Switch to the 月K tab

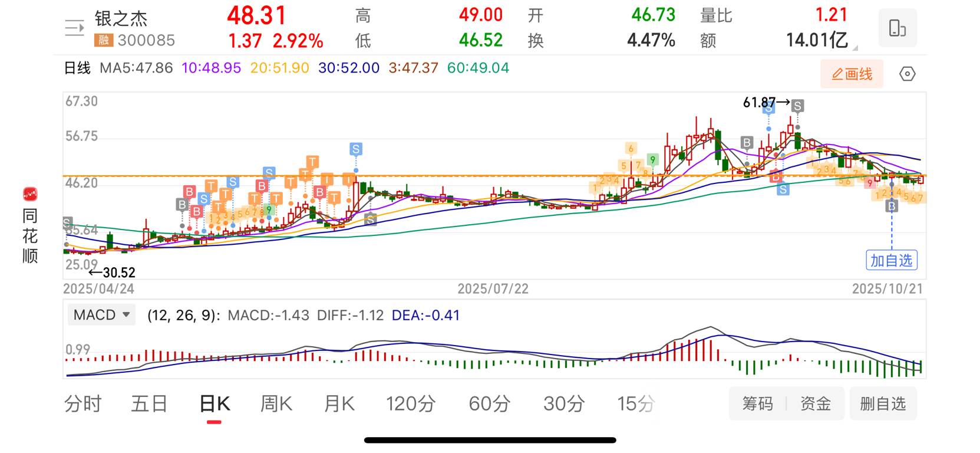(339, 403)
